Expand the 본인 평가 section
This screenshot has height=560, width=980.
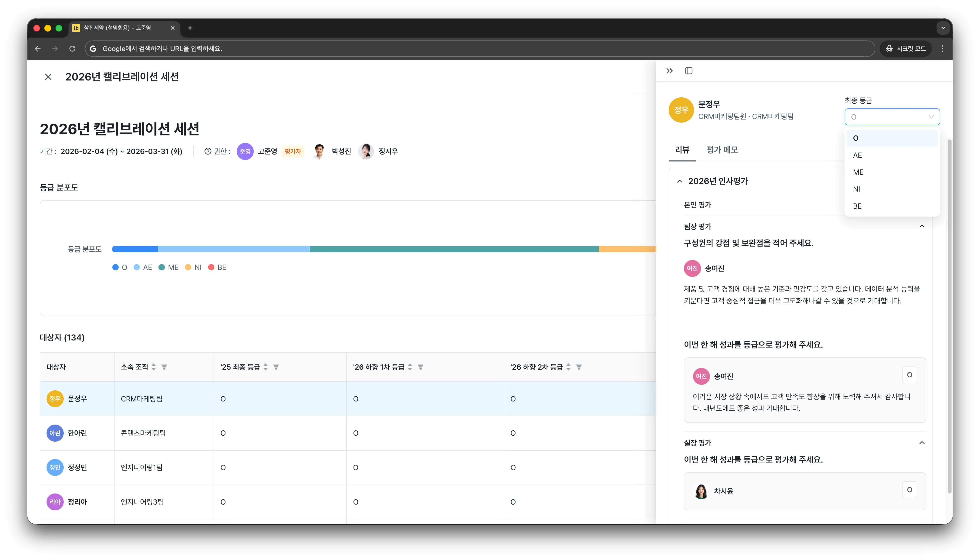click(x=697, y=205)
